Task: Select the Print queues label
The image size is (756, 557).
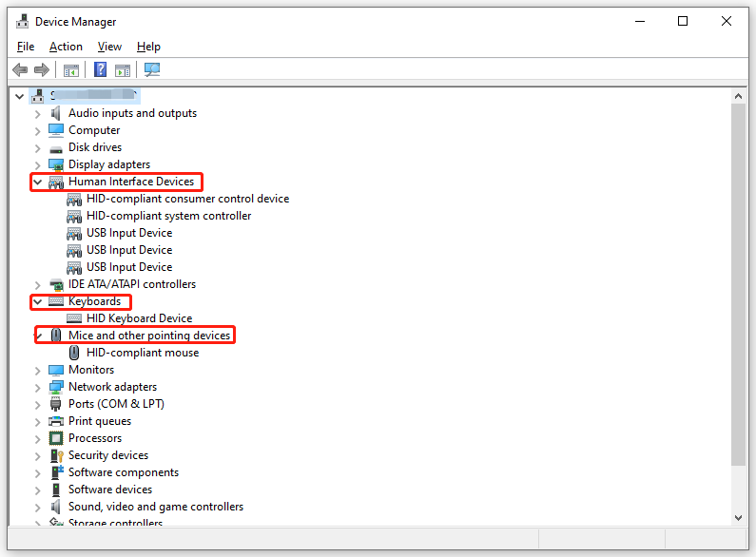Action: [x=100, y=421]
